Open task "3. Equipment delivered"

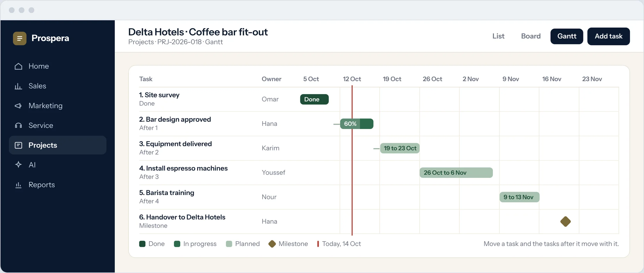pyautogui.click(x=175, y=144)
